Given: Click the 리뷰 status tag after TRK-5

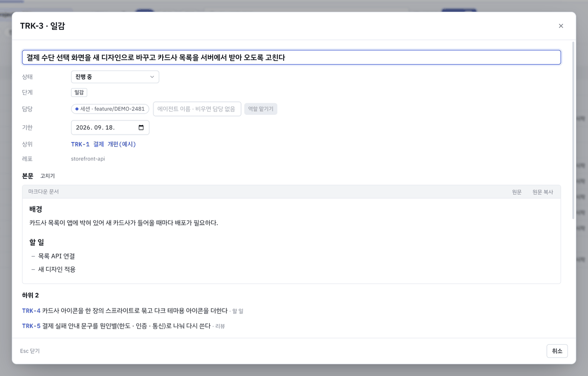Looking at the screenshot, I should click(x=220, y=326).
